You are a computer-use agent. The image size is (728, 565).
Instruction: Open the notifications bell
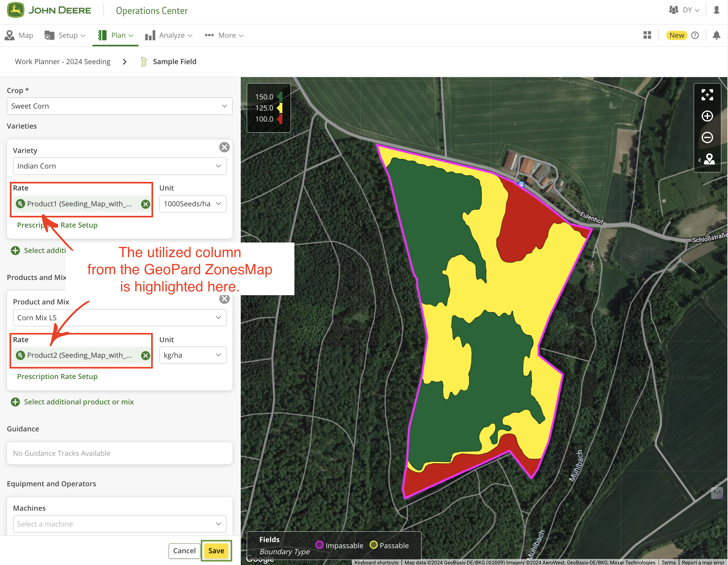click(716, 35)
